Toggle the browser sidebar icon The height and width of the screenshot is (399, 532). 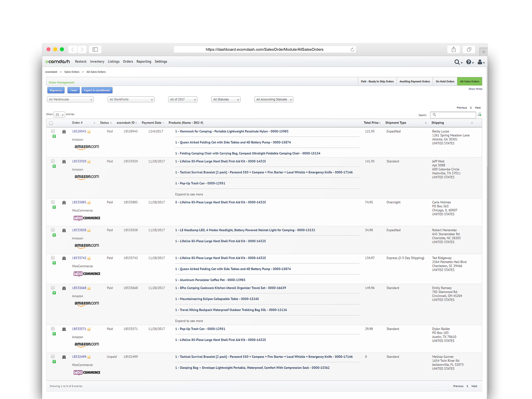(x=95, y=49)
